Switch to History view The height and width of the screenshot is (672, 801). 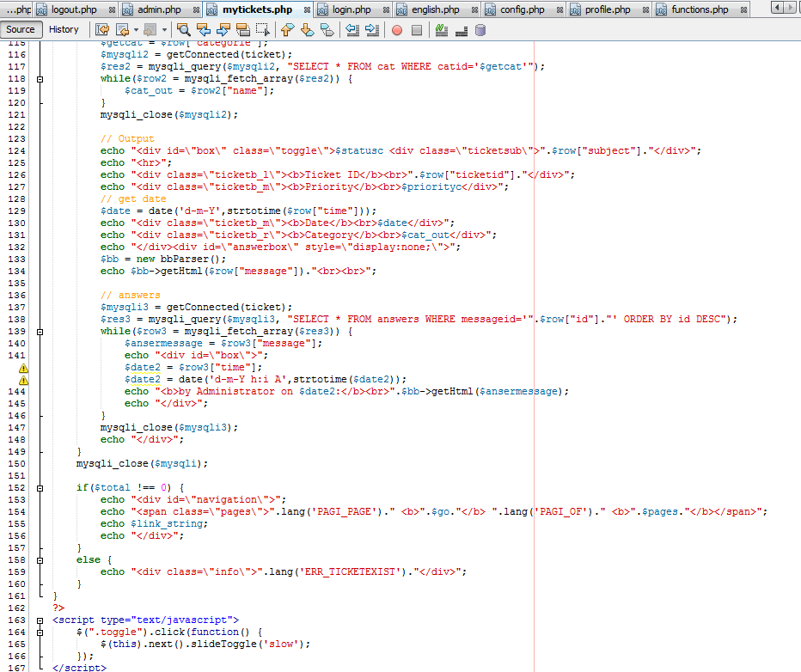[64, 29]
